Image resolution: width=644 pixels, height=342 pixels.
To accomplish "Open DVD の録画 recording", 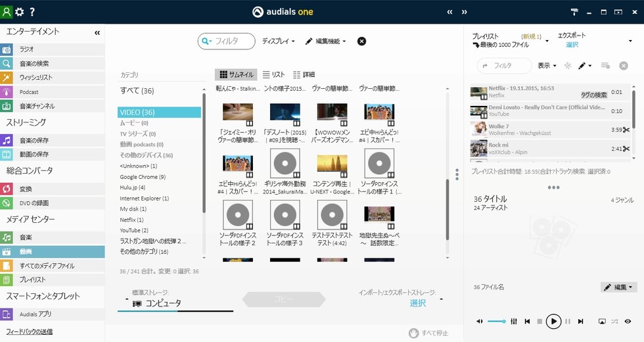I will (x=52, y=203).
